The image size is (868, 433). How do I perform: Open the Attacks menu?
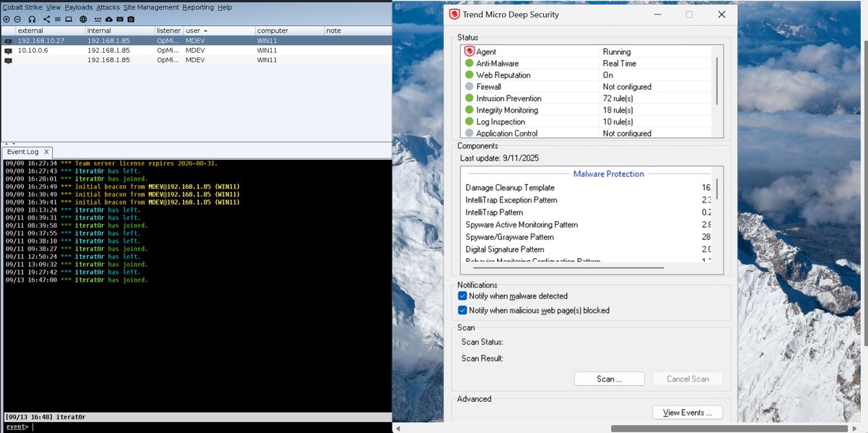point(108,7)
